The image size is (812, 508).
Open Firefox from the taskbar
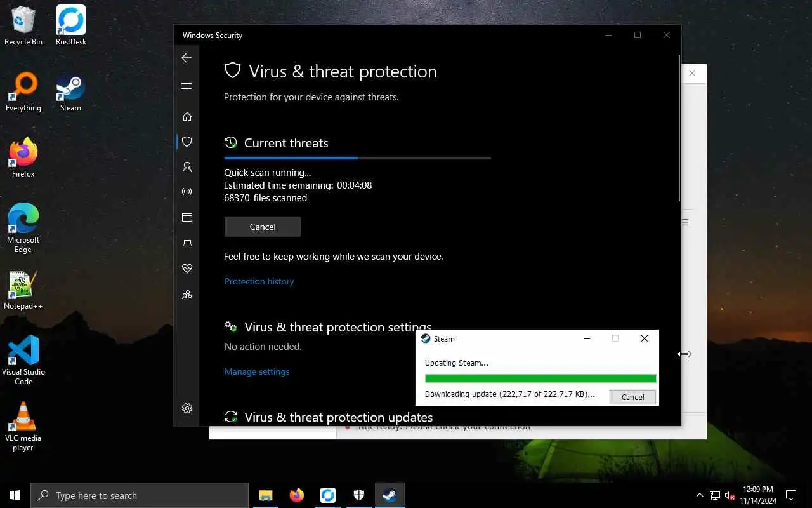pyautogui.click(x=297, y=495)
